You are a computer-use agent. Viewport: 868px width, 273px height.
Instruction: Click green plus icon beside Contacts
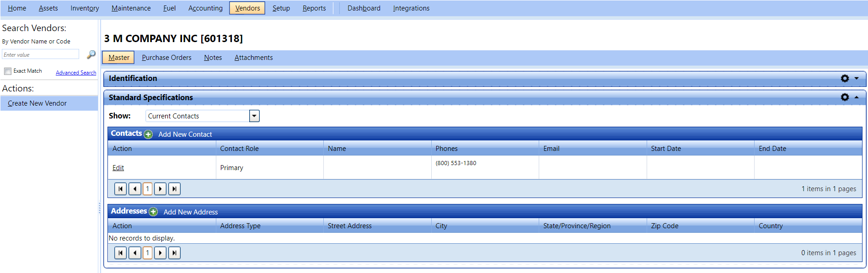148,134
